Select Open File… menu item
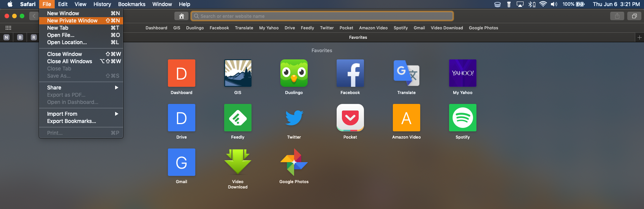The height and width of the screenshot is (209, 644). 81,35
